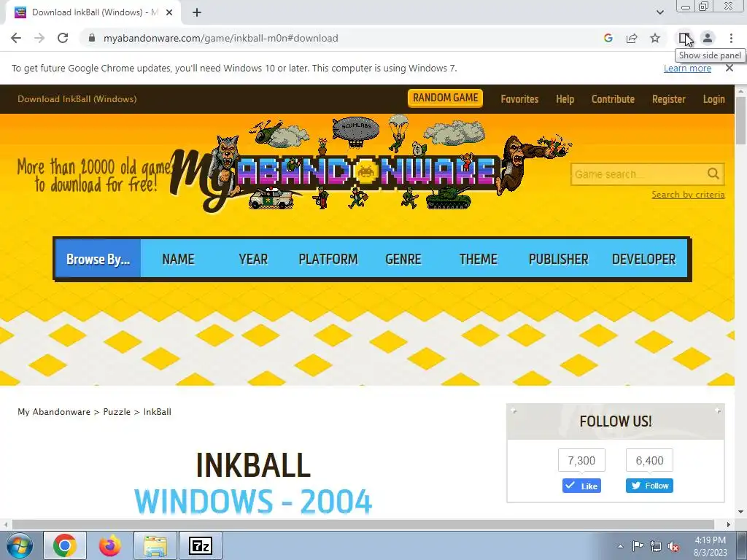The height and width of the screenshot is (560, 747).
Task: Click the taskbar clock and date
Action: point(711,546)
